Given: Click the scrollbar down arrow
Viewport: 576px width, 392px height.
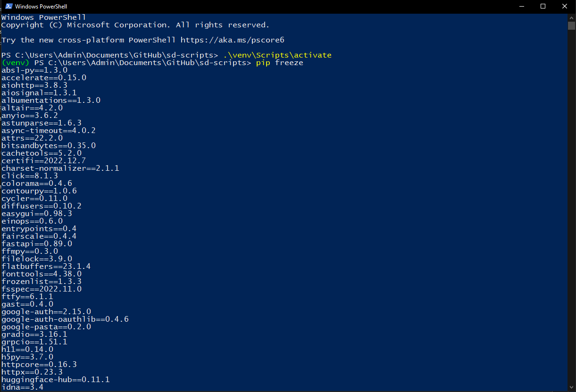Looking at the screenshot, I should tap(571, 387).
